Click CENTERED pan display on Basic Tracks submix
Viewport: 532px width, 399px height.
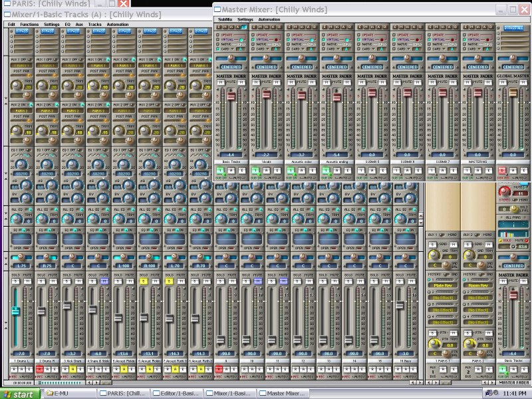click(231, 67)
